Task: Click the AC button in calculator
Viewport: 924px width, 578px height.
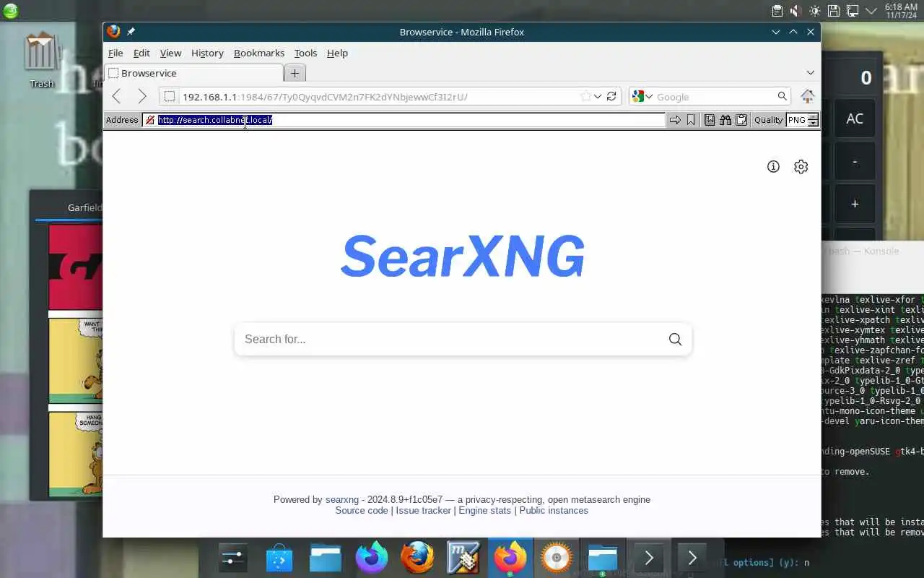Action: tap(855, 118)
